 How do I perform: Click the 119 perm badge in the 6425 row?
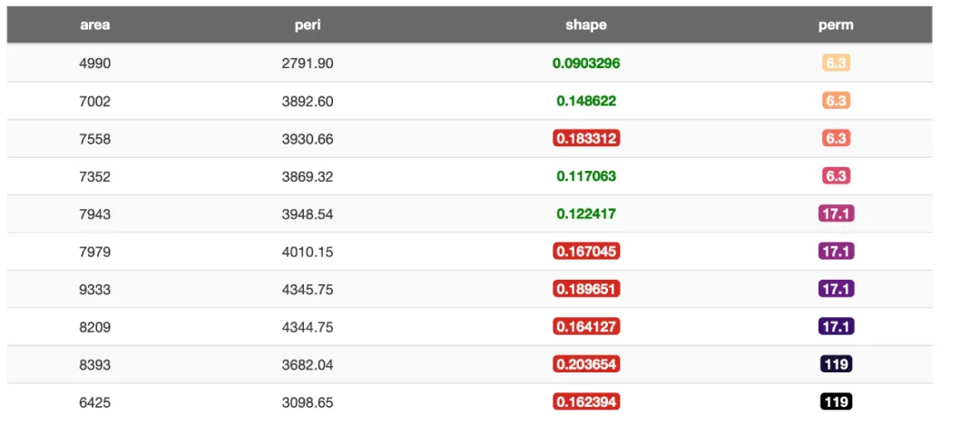click(837, 401)
